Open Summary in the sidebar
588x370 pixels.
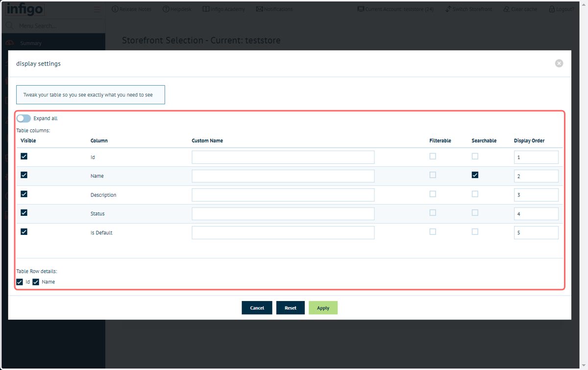click(x=31, y=44)
